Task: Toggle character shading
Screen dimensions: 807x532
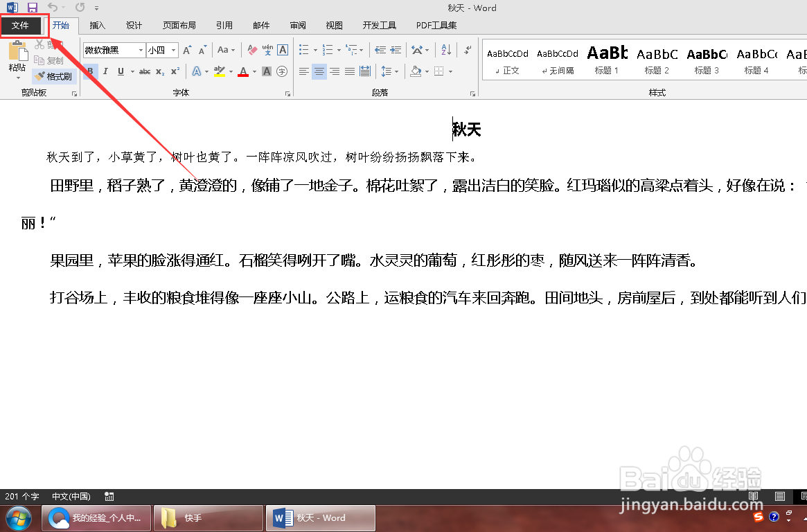Action: (267, 71)
